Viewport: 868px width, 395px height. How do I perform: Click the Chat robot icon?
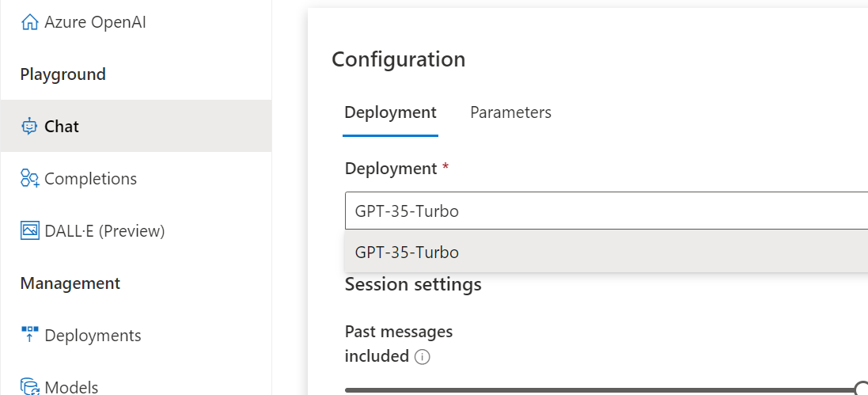[30, 127]
